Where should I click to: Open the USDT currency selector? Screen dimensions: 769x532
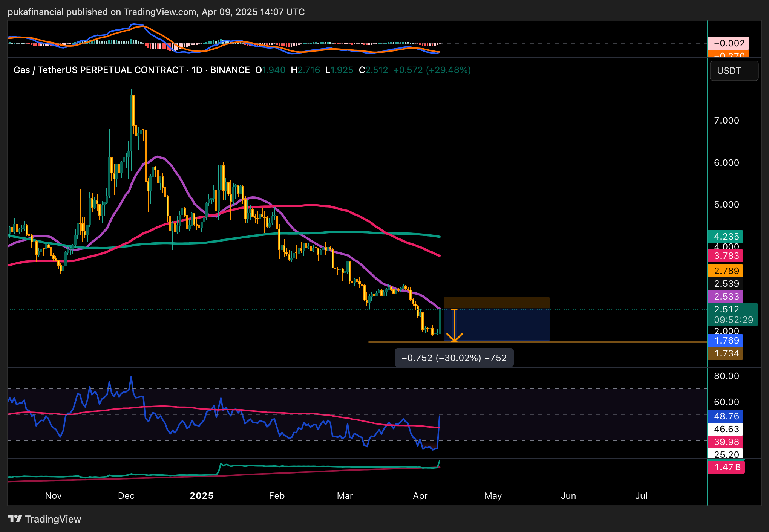(x=734, y=71)
